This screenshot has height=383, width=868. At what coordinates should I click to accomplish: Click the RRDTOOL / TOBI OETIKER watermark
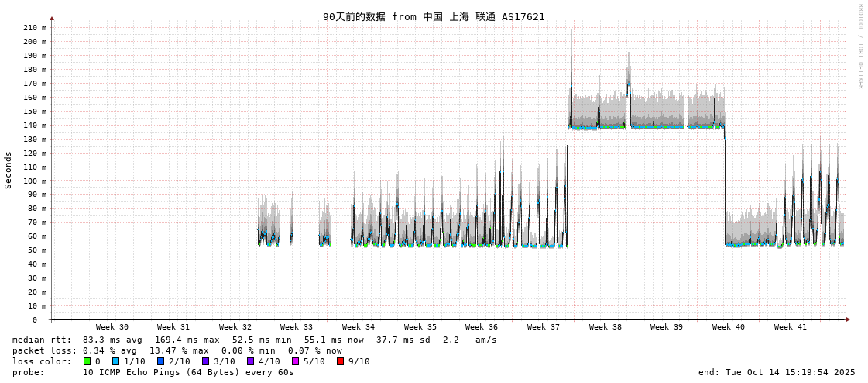coord(859,47)
